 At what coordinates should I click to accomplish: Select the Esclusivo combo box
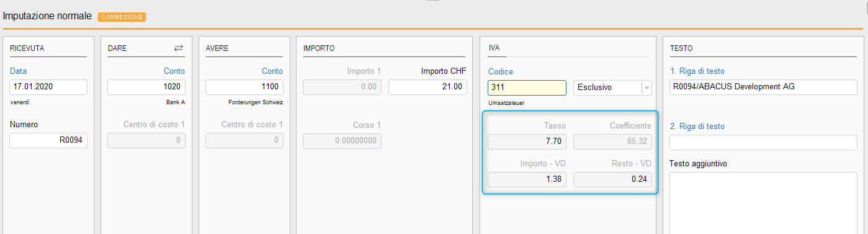pos(612,88)
